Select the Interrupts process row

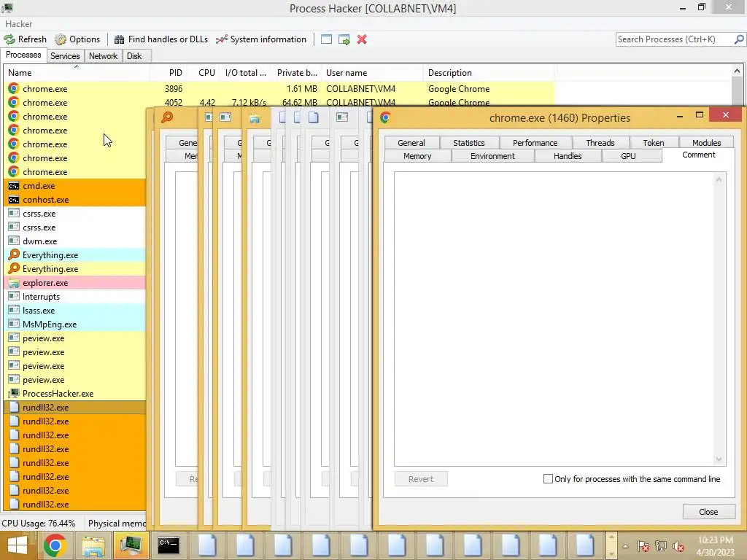(76, 297)
